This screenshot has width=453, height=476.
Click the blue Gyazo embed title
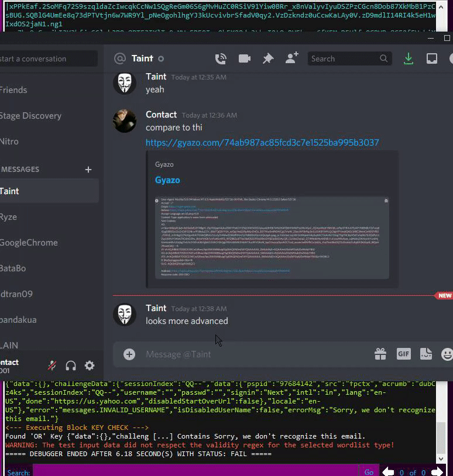pos(167,180)
